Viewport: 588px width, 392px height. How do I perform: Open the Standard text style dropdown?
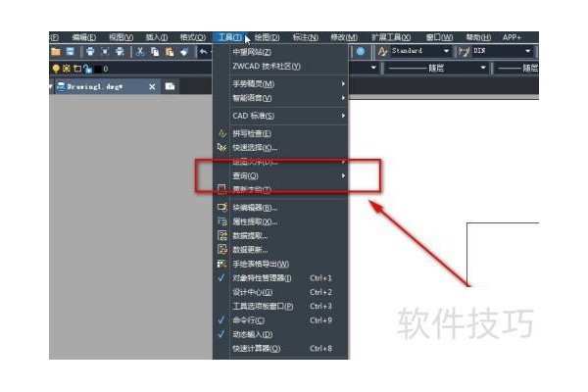click(446, 51)
